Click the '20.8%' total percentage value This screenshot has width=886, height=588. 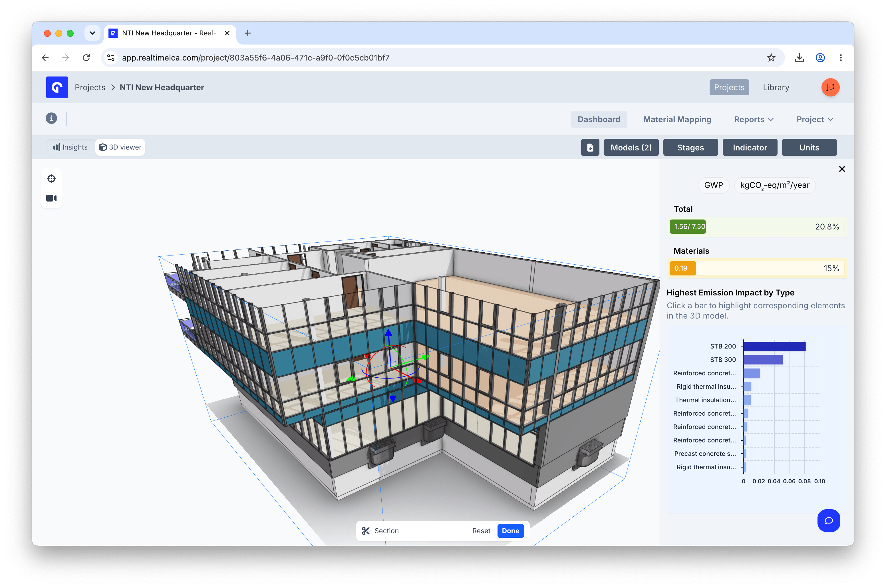pos(827,227)
